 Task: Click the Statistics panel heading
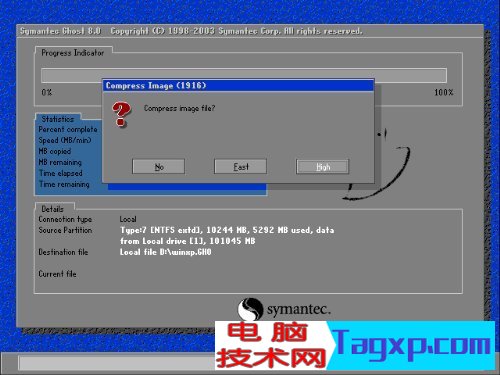click(x=58, y=119)
